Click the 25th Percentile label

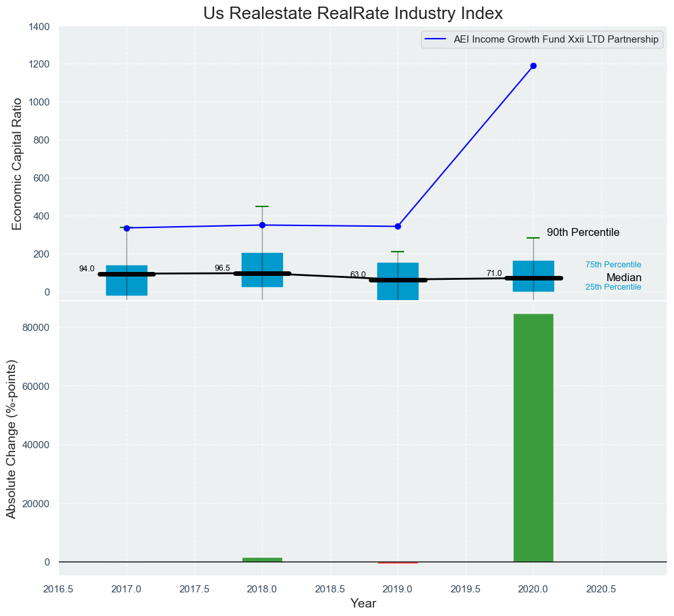click(x=613, y=287)
